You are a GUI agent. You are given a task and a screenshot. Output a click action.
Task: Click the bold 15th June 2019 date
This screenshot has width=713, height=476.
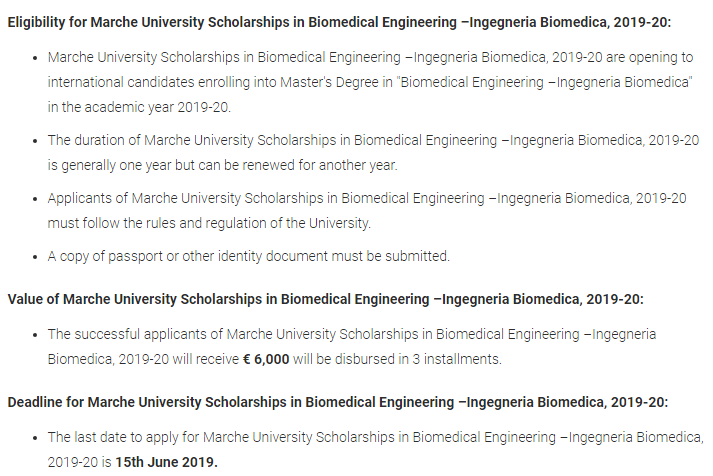coord(165,462)
